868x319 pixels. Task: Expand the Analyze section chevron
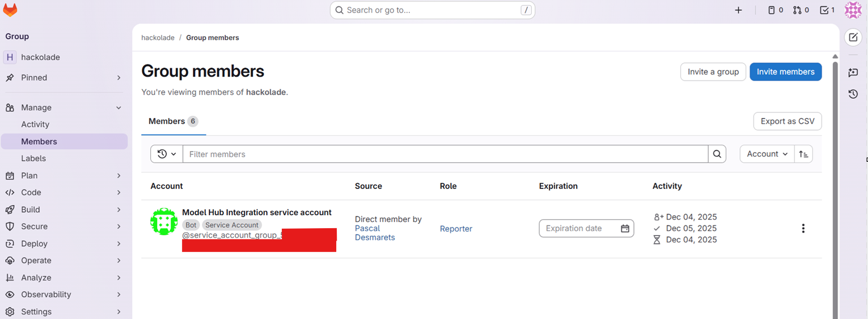point(118,278)
